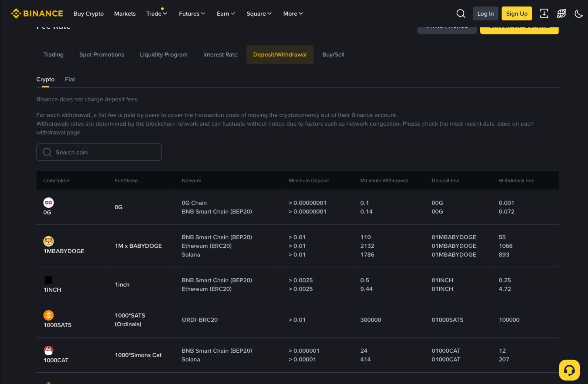
Task: Expand the More dropdown menu
Action: click(293, 13)
